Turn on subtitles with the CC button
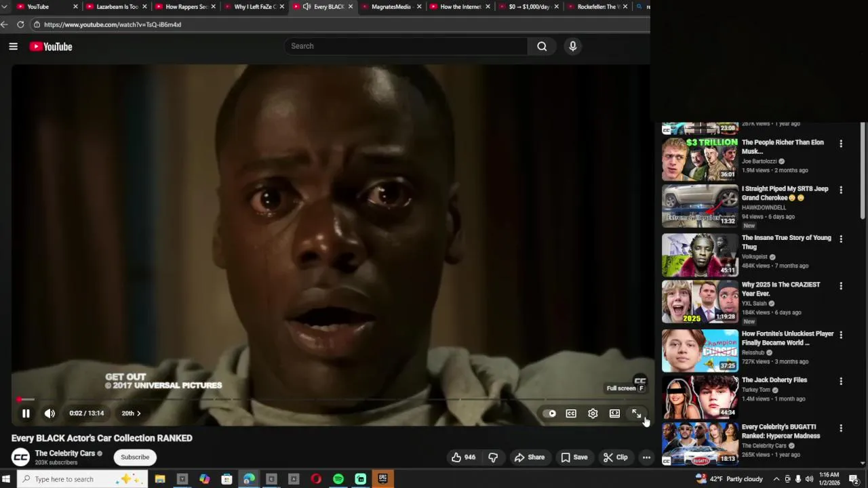 tap(571, 413)
